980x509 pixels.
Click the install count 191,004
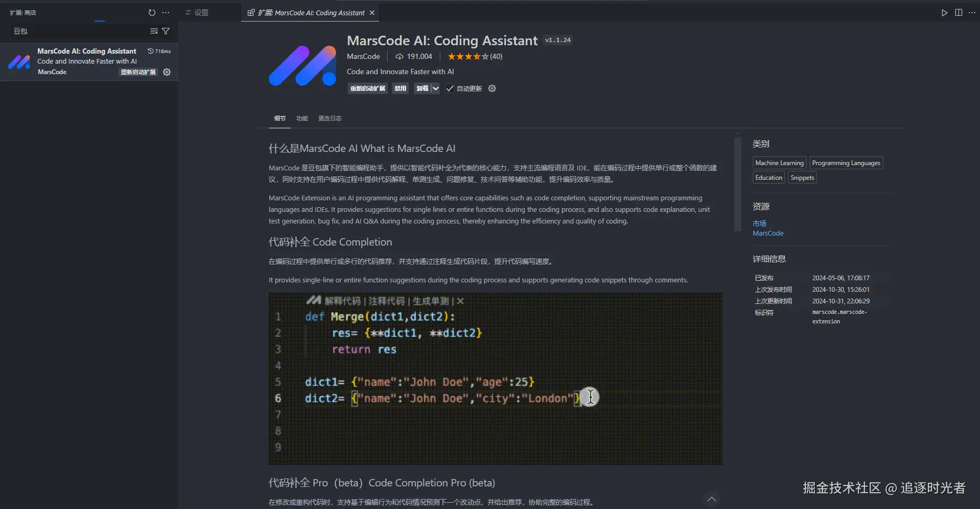tap(414, 56)
